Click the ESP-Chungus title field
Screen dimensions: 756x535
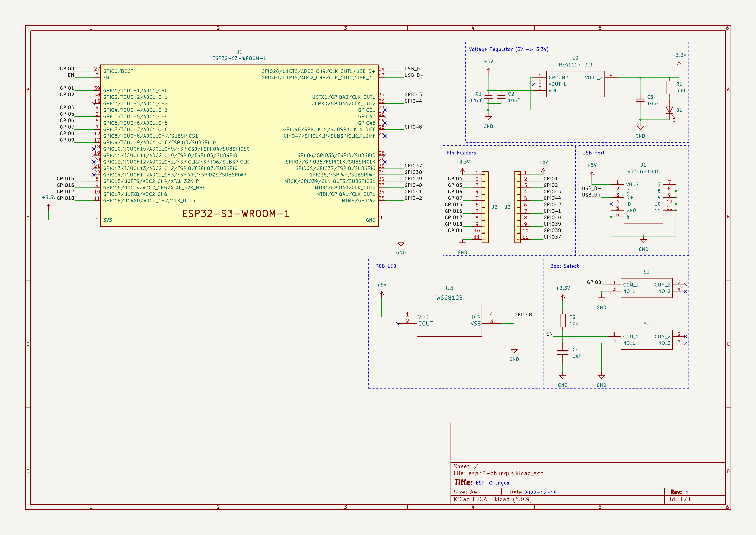click(492, 483)
